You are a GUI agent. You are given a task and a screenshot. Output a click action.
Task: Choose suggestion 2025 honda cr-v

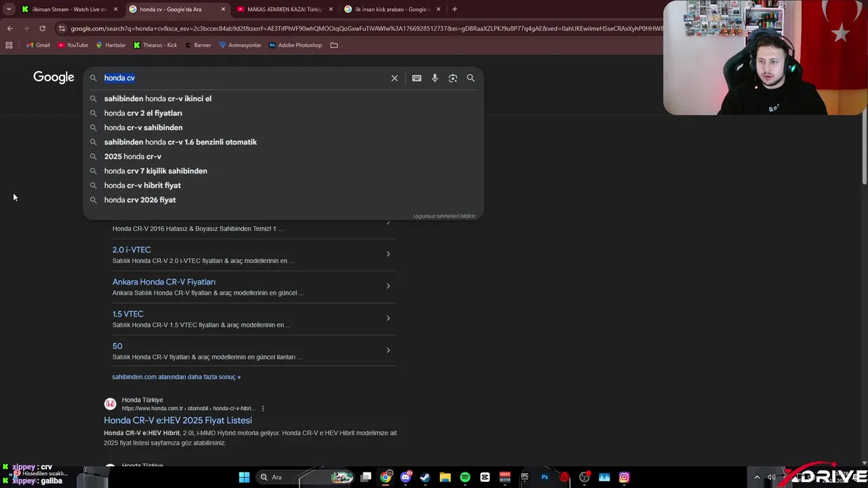(x=283, y=157)
